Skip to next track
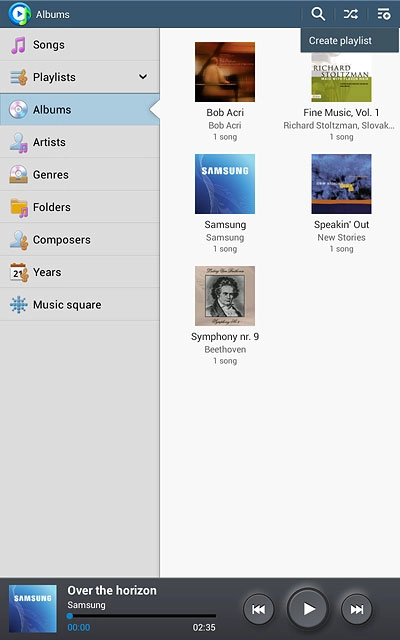The image size is (400, 640). pos(356,609)
